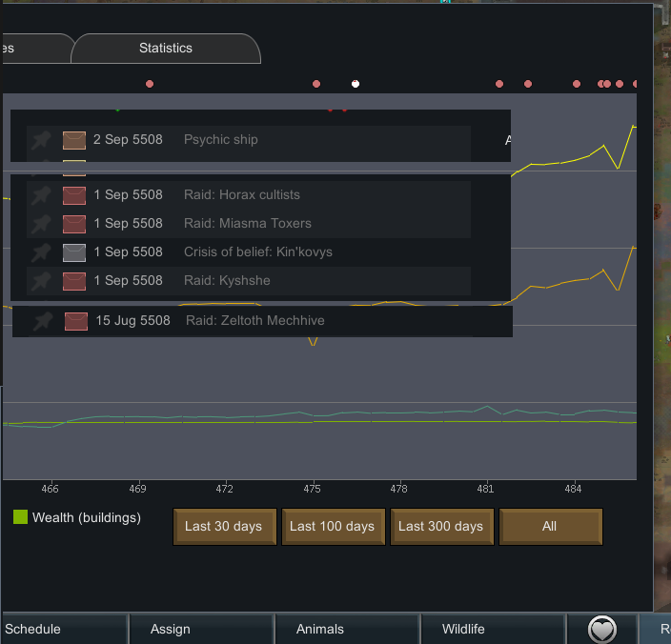
Task: Click the Crisis of belief: Kin'kovys text
Action: 258,252
